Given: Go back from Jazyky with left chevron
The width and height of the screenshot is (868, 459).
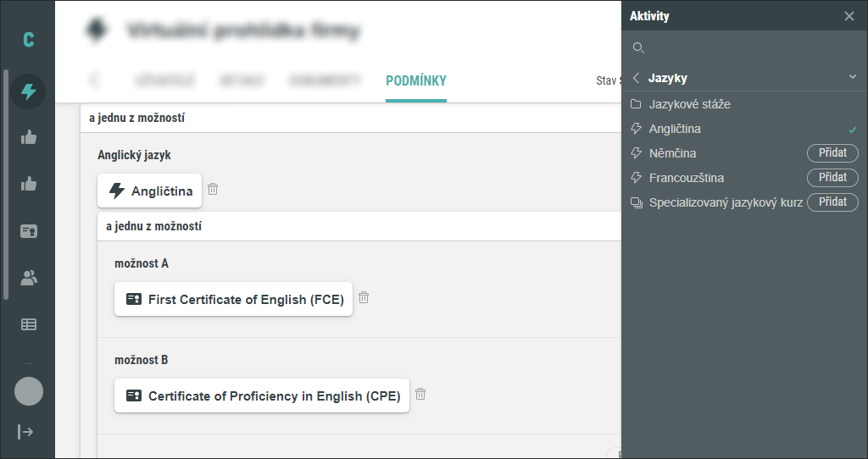Looking at the screenshot, I should [x=636, y=78].
